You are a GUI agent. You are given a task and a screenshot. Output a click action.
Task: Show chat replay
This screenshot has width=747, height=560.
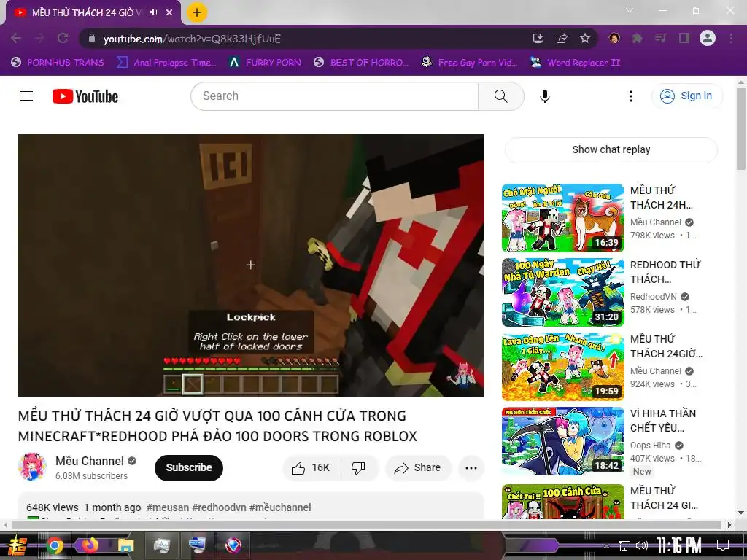pos(611,149)
